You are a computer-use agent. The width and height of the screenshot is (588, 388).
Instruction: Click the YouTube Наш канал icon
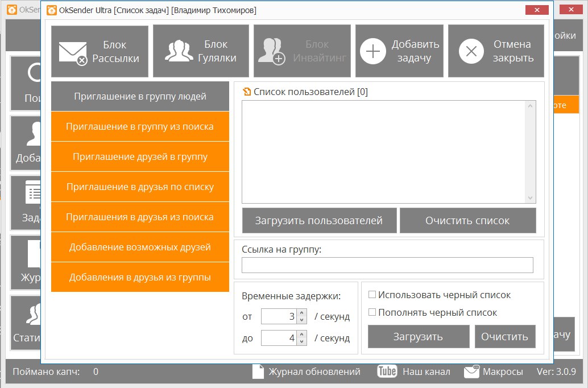[387, 372]
